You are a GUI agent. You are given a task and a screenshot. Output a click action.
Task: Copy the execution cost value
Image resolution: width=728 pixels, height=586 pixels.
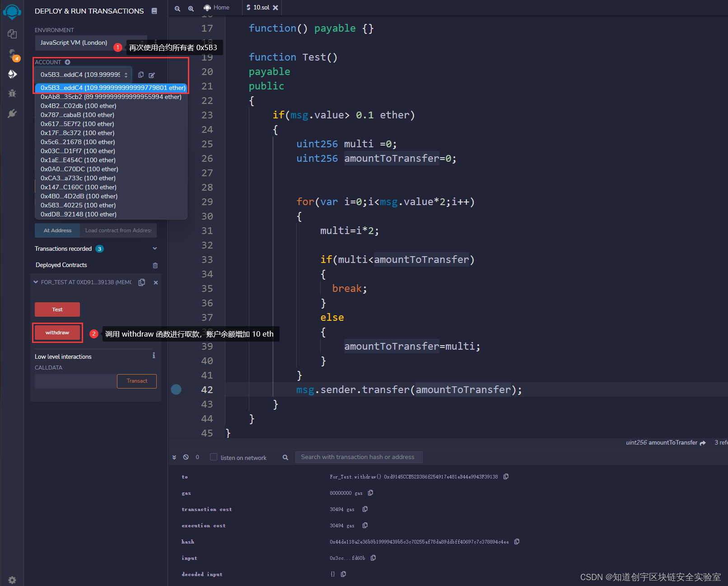(x=365, y=525)
